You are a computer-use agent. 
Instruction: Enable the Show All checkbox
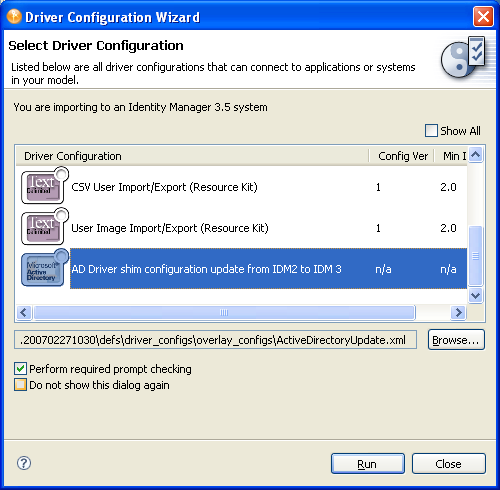point(431,131)
